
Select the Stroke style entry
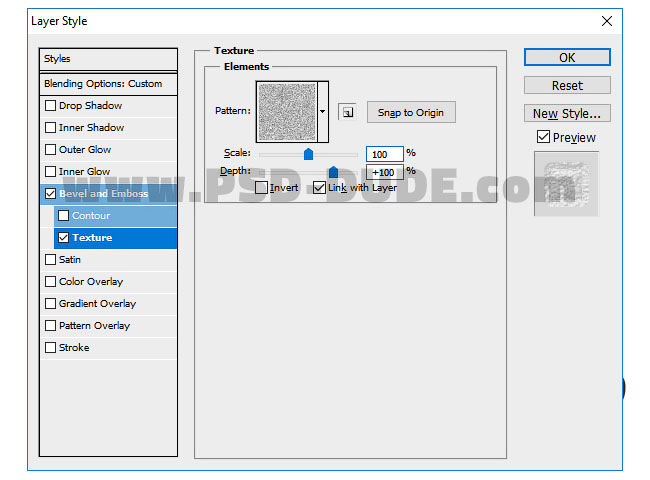pyautogui.click(x=109, y=347)
